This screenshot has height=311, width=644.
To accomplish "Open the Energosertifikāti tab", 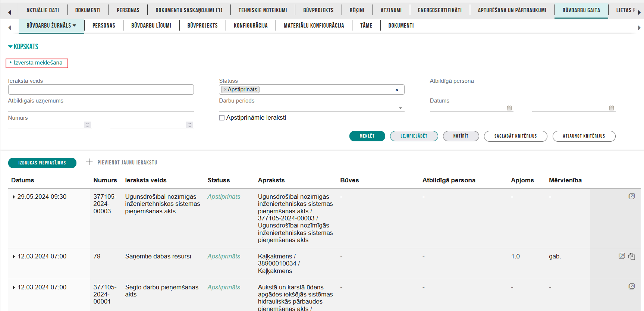I will click(440, 10).
